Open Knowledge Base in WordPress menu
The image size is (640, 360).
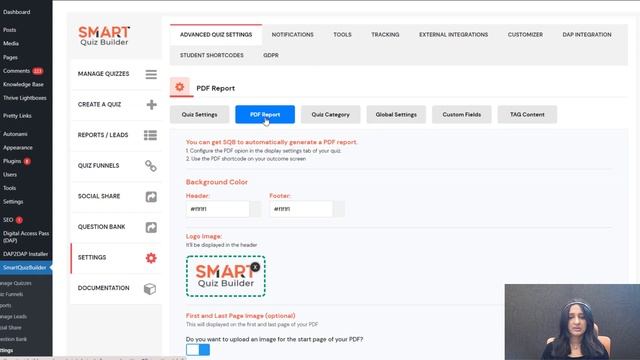tap(23, 84)
